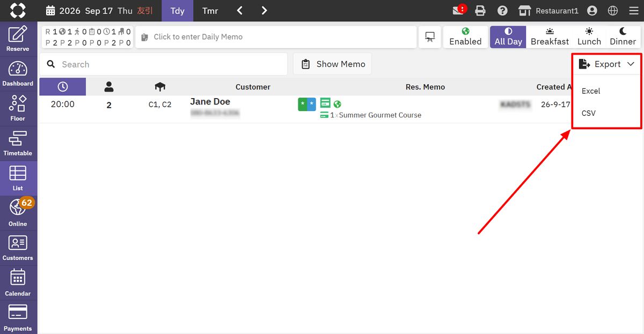Click the presentation board icon button
Screen dimensions: 644x334
coord(429,37)
